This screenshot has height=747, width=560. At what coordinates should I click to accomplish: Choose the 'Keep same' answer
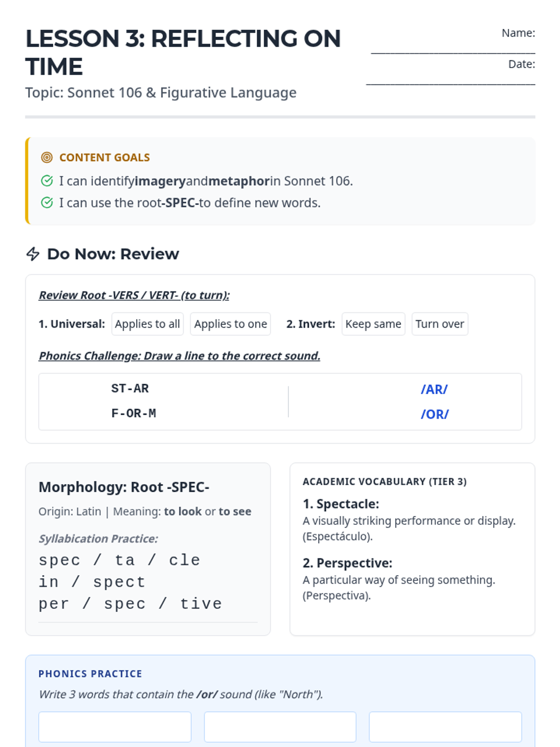coord(373,324)
